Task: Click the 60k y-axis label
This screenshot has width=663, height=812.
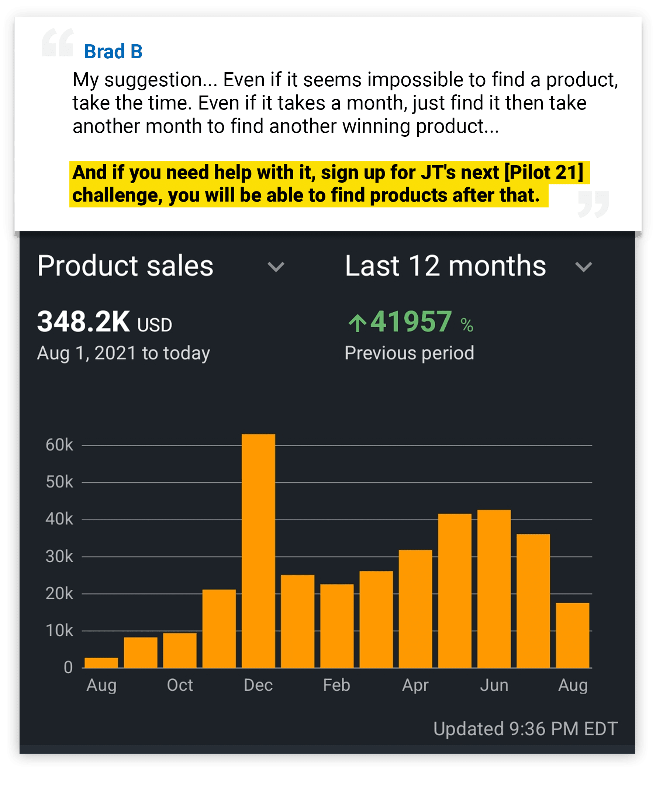Action: pos(59,445)
